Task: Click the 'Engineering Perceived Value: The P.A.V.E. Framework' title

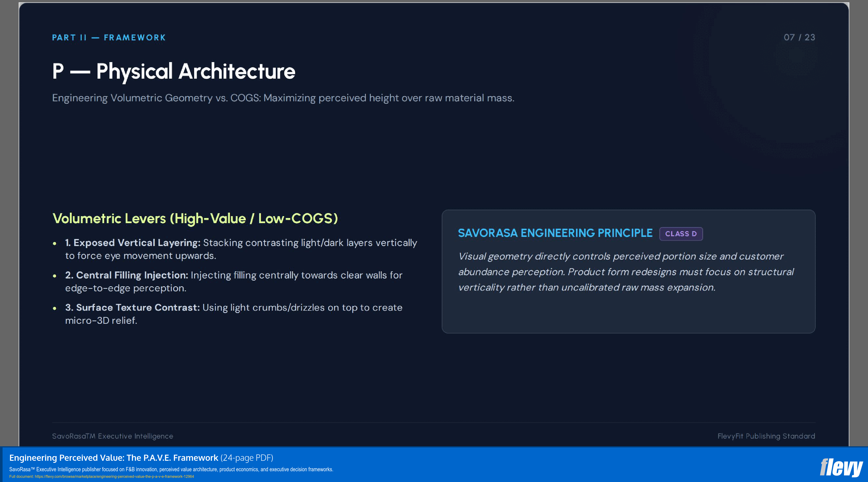Action: pyautogui.click(x=114, y=458)
